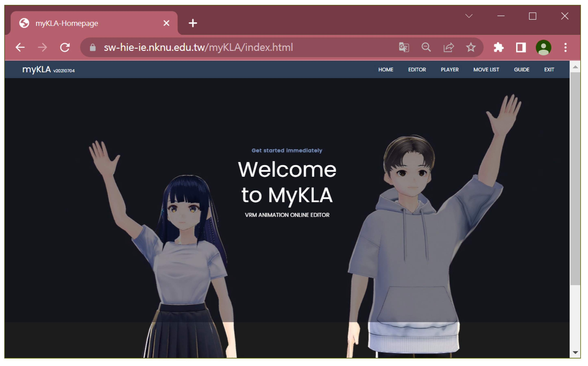Open the EDITOR page
Screen dimensions: 588x366
click(417, 70)
